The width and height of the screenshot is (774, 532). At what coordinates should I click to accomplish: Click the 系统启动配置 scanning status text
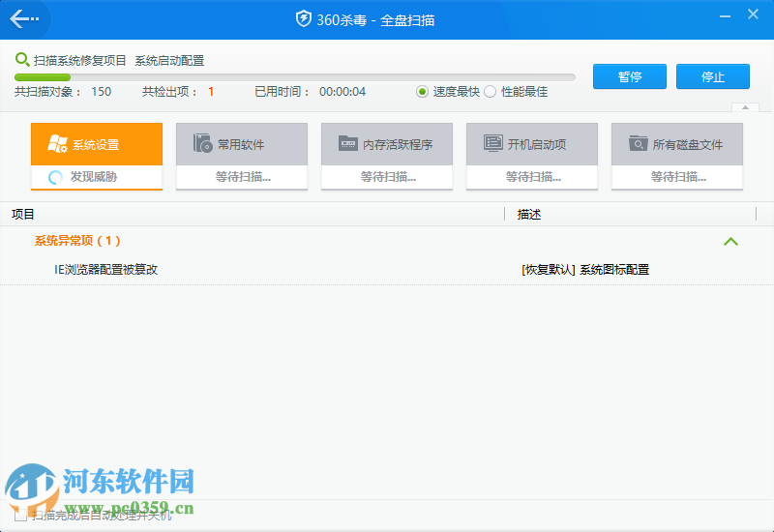pyautogui.click(x=169, y=61)
